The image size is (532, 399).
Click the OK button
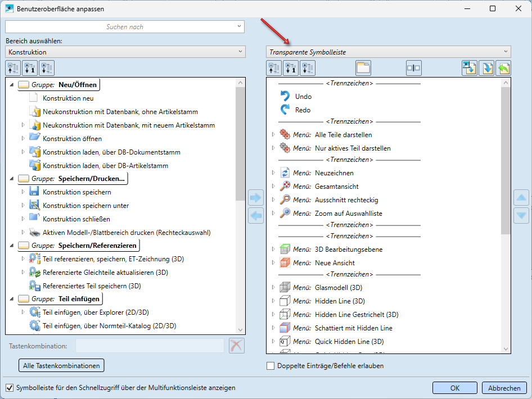454,388
